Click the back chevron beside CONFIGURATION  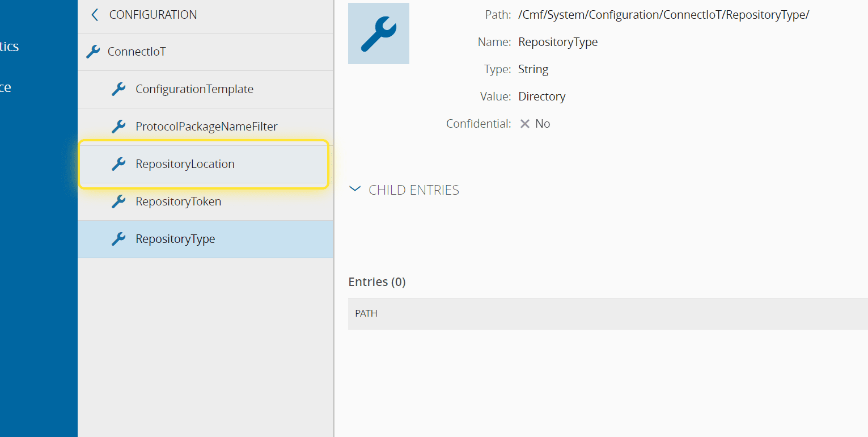[95, 15]
